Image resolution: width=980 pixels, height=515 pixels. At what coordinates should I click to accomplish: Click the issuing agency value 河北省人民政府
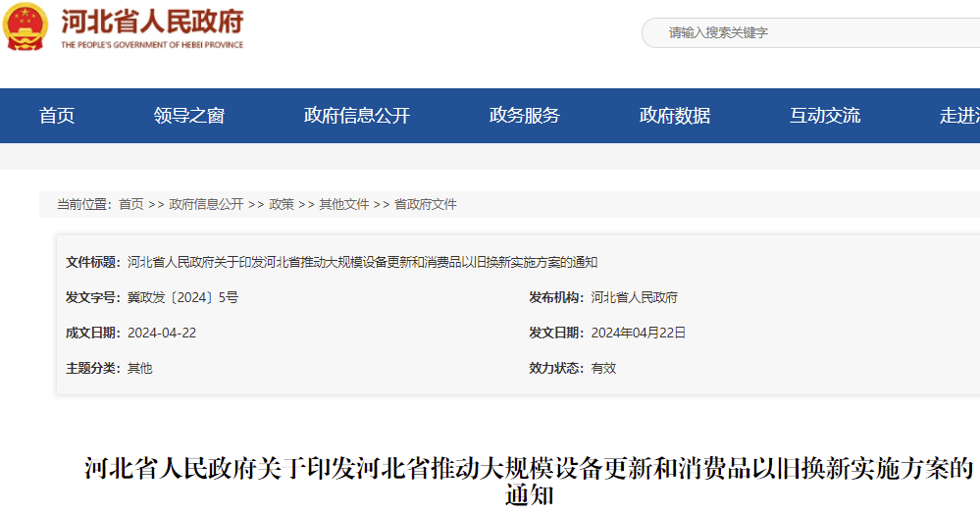pos(634,297)
